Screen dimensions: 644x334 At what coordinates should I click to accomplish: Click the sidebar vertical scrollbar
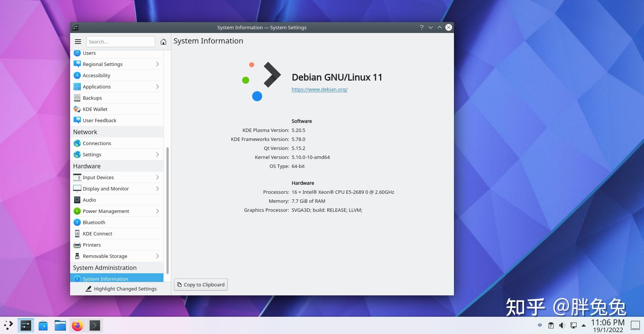[168, 210]
